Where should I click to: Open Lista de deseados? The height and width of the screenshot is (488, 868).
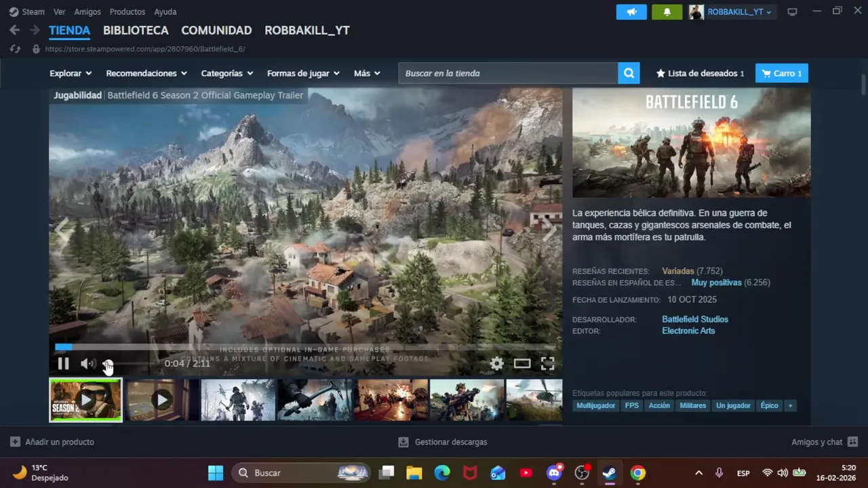[700, 73]
